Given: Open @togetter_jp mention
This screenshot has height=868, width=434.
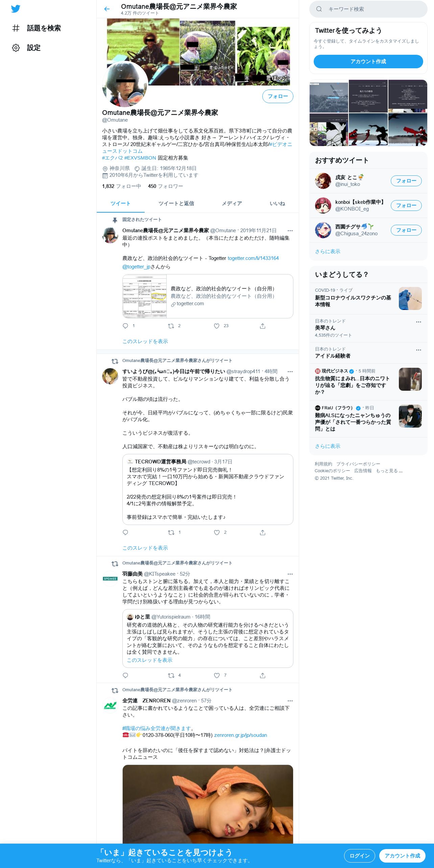Looking at the screenshot, I should 136,267.
